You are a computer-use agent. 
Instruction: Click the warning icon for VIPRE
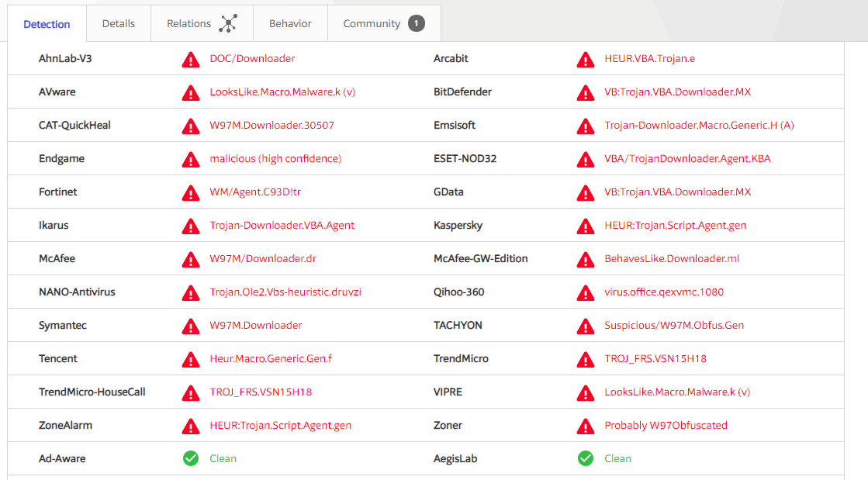click(x=585, y=392)
